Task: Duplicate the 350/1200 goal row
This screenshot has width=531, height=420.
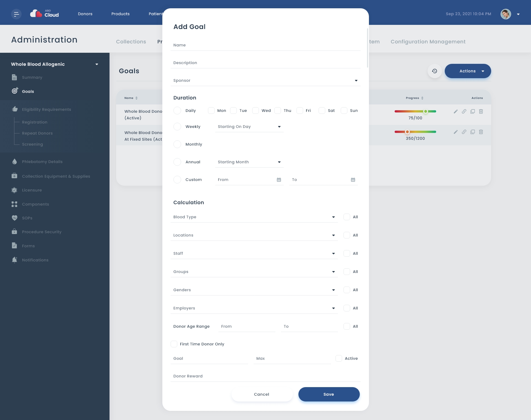Action: [473, 132]
